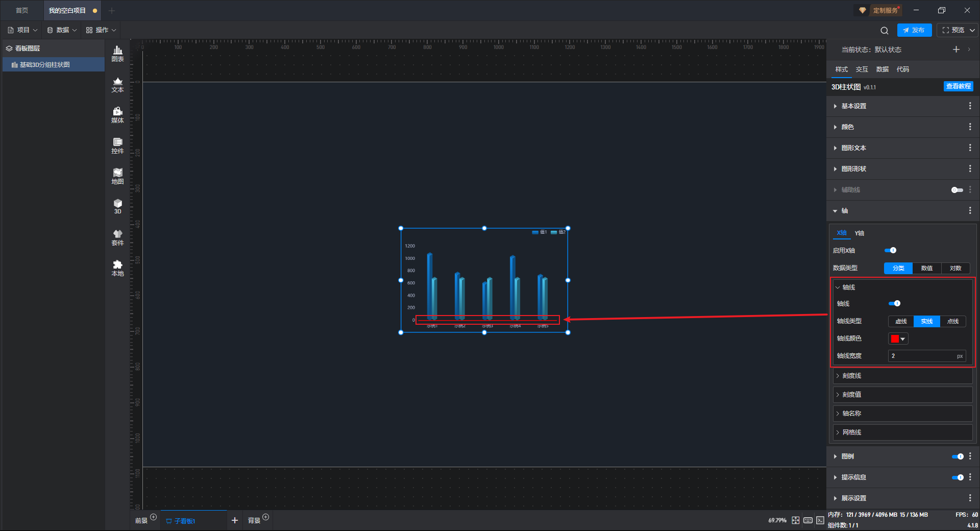Expand the 刻度线 subsection
The image size is (980, 531).
tap(902, 376)
